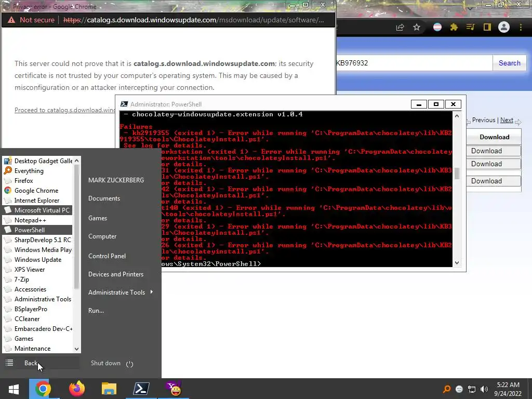Click the share page icon in Chrome
The height and width of the screenshot is (399, 532).
click(400, 27)
